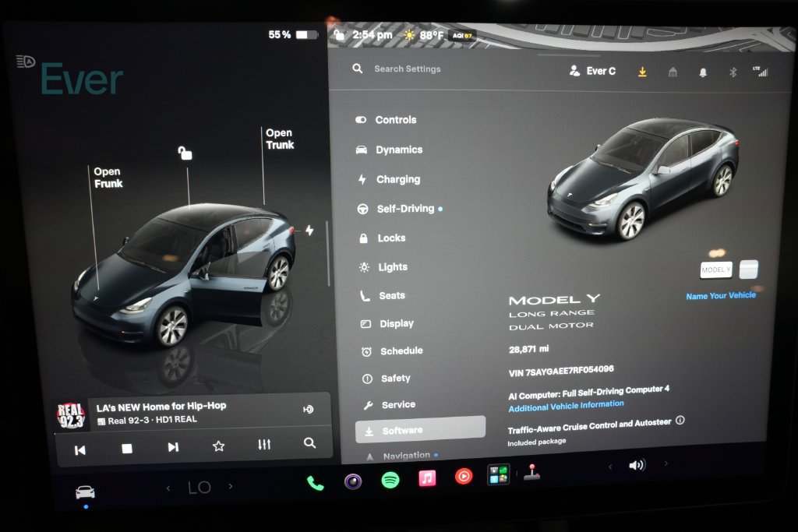
Task: Open the Self-Driving settings menu
Action: point(400,209)
